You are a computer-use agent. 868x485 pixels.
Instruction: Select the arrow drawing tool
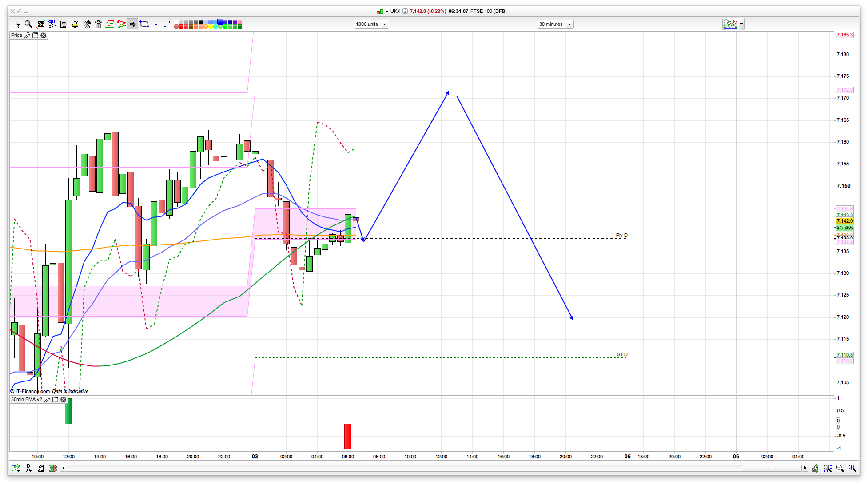pos(133,24)
